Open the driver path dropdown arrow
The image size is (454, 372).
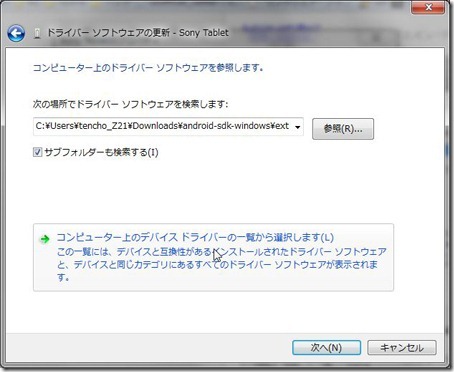(297, 127)
